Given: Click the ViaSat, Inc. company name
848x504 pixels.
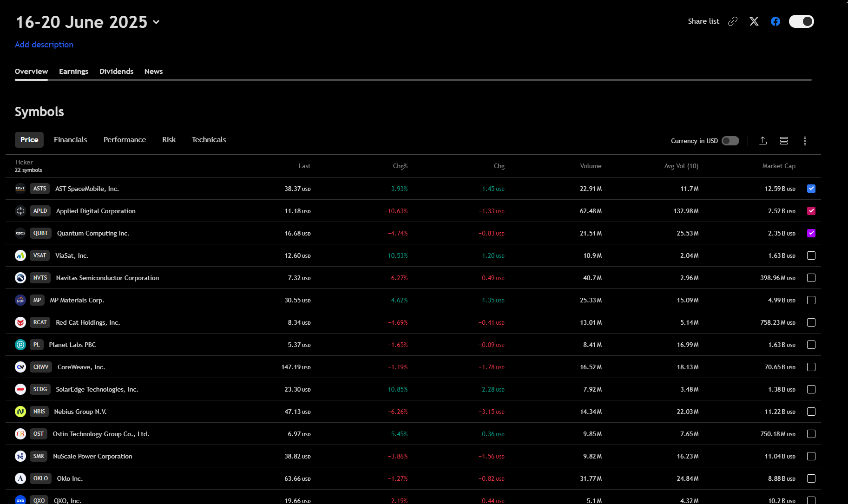Looking at the screenshot, I should (x=72, y=255).
